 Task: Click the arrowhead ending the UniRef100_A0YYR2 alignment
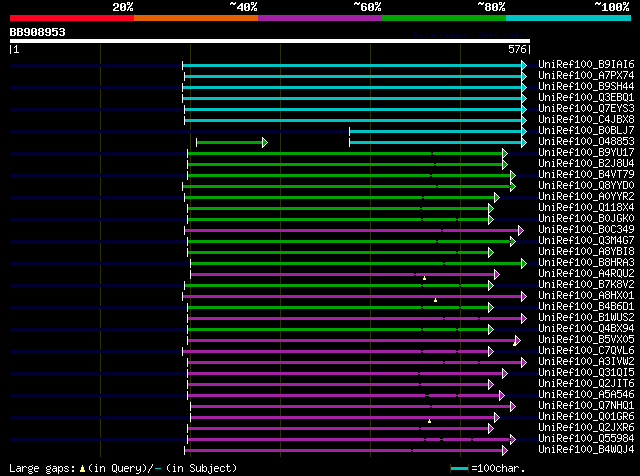(497, 198)
